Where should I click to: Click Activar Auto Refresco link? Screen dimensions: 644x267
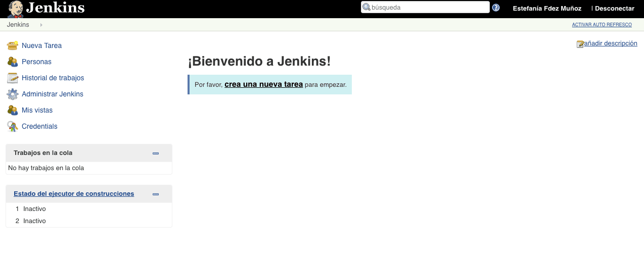tap(602, 25)
